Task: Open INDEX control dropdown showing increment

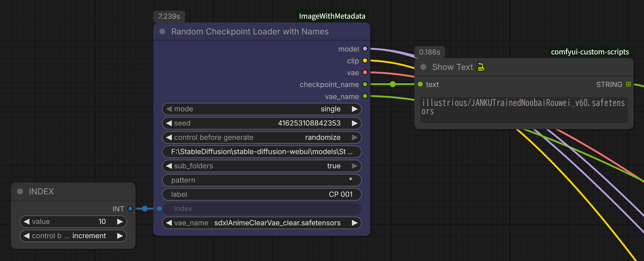Action: 73,236
